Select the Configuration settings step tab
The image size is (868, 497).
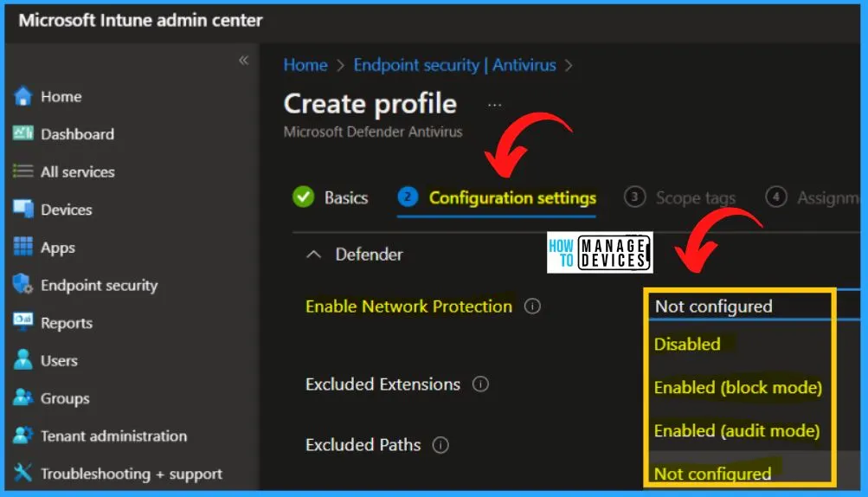click(512, 197)
